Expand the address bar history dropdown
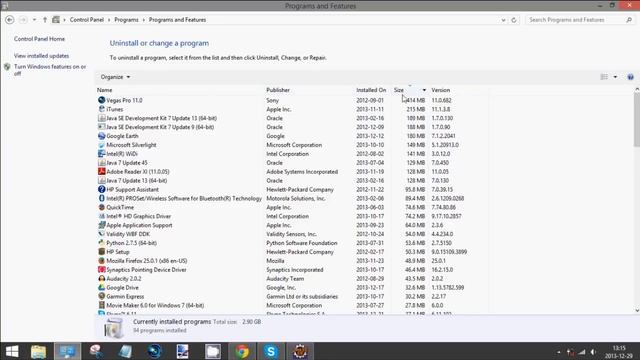640x360 pixels. [503, 20]
